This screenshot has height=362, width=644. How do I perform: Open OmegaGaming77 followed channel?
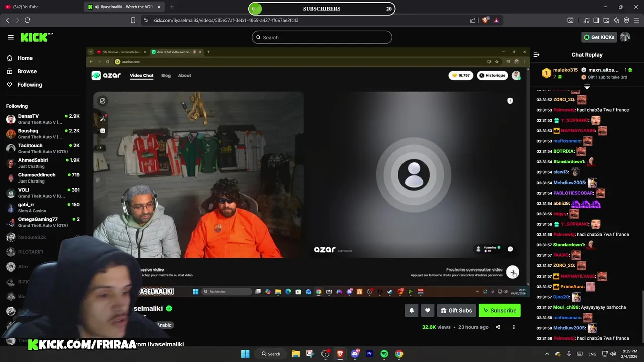43,222
